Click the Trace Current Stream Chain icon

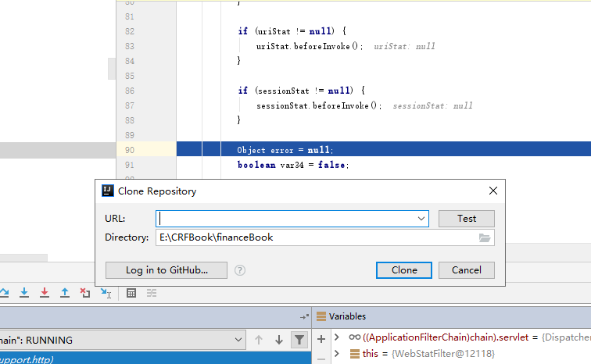[x=152, y=293]
